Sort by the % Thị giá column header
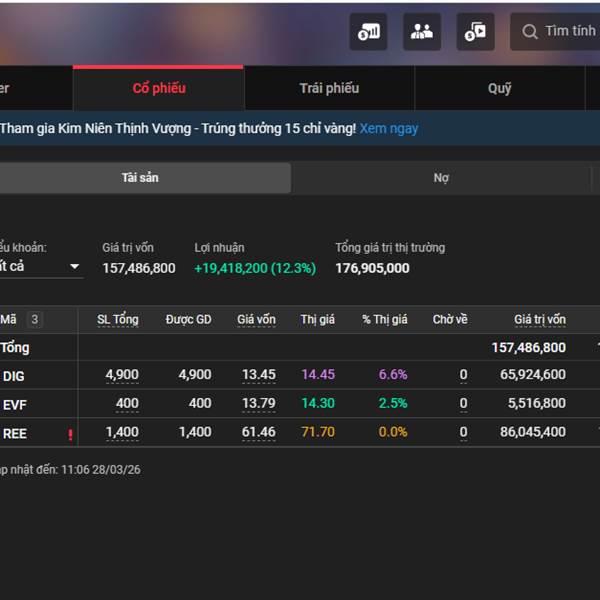Viewport: 600px width, 600px height. click(384, 320)
